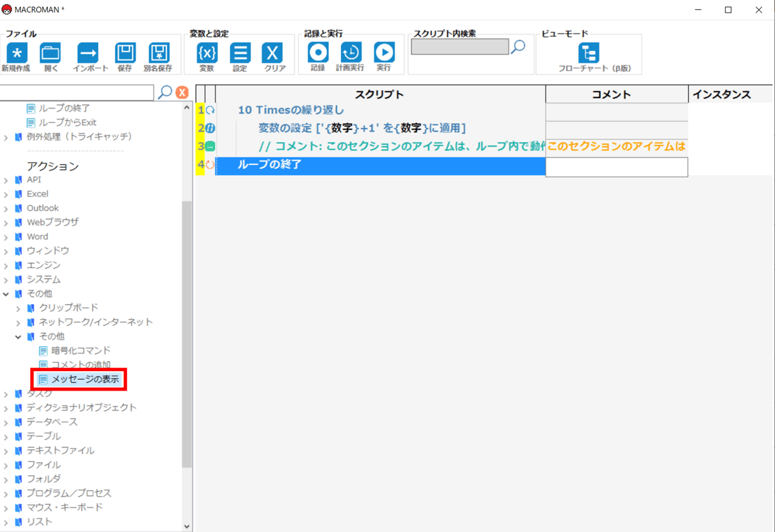The width and height of the screenshot is (775, 532).
Task: Click the スクリプト内検索 search field
Action: [459, 47]
